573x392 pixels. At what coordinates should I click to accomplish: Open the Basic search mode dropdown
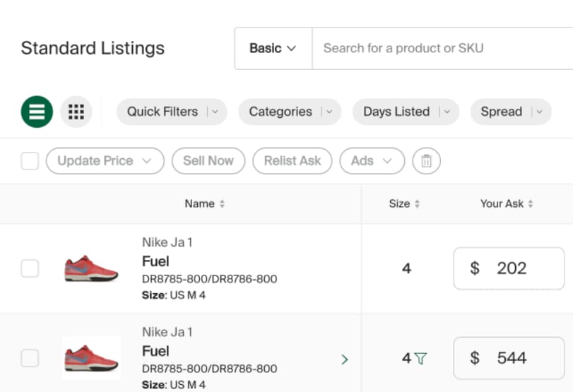[273, 48]
